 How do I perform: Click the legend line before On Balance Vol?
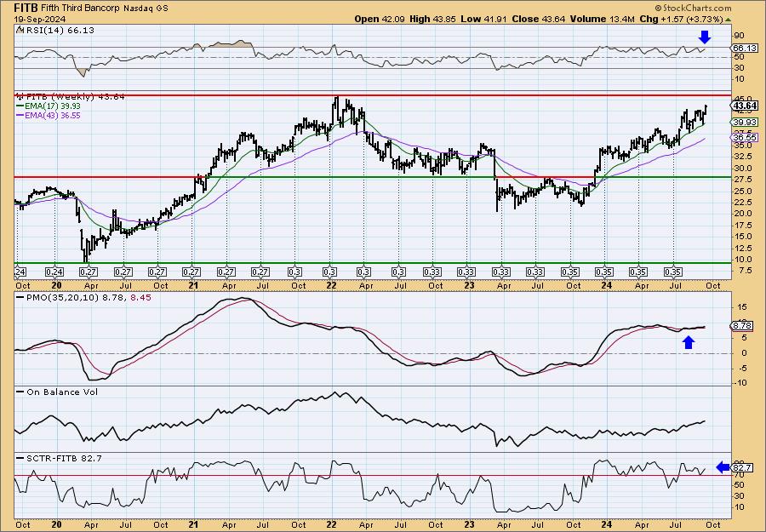pyautogui.click(x=20, y=392)
